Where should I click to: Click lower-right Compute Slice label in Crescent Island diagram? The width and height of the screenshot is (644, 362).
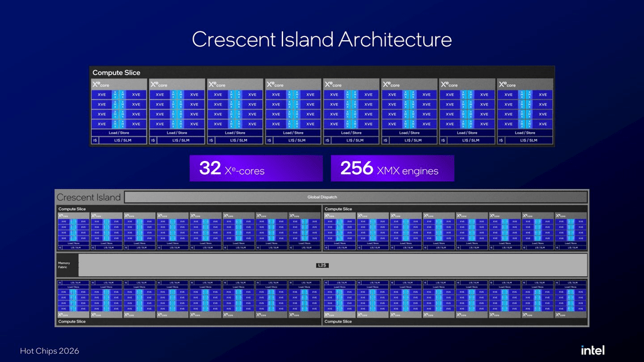point(338,321)
